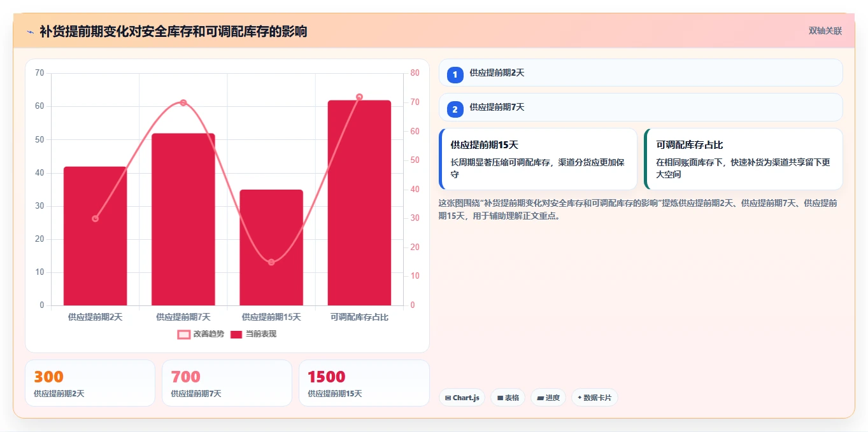Select the trend line point above 供应提前期2天

[x=96, y=218]
